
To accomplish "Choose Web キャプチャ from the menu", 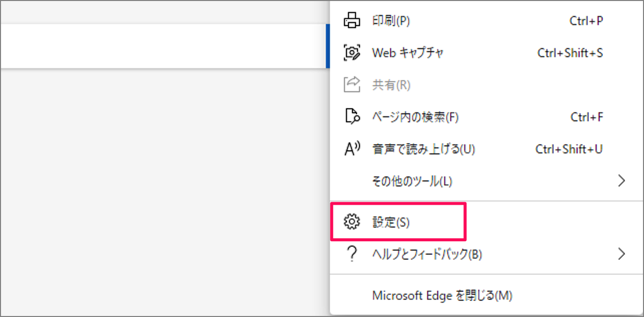I will click(406, 53).
